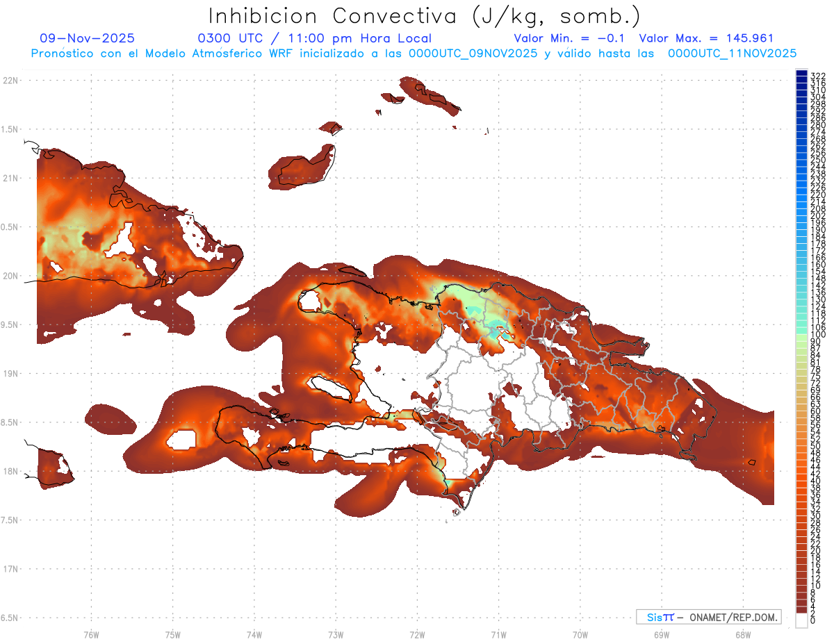This screenshot has width=834, height=644.
Task: Select the white swatch at the color scale bottom
Action: click(x=801, y=620)
